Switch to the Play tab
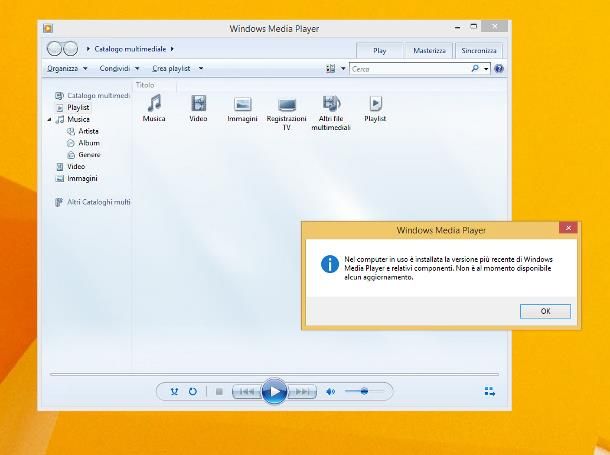610x455 pixels. (380, 51)
